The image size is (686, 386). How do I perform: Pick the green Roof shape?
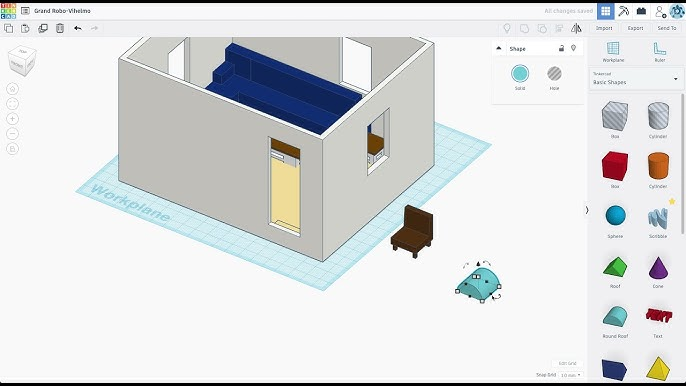(615, 267)
